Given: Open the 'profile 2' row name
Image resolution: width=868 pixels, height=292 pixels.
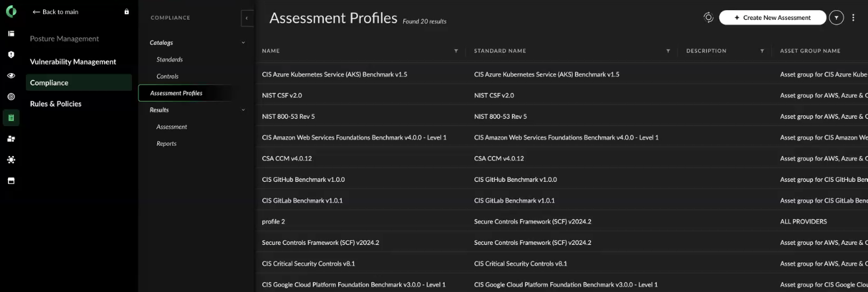Looking at the screenshot, I should [x=273, y=222].
